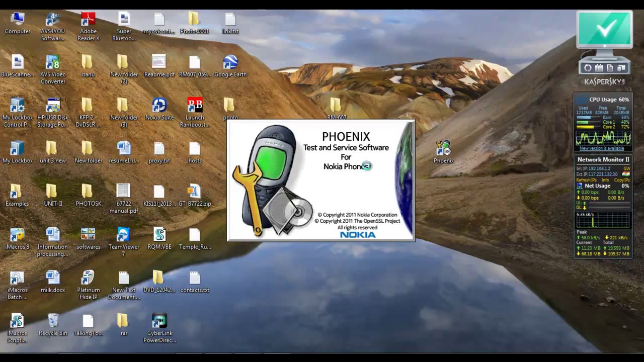Launch iMacros 8 shortcut

[18, 239]
